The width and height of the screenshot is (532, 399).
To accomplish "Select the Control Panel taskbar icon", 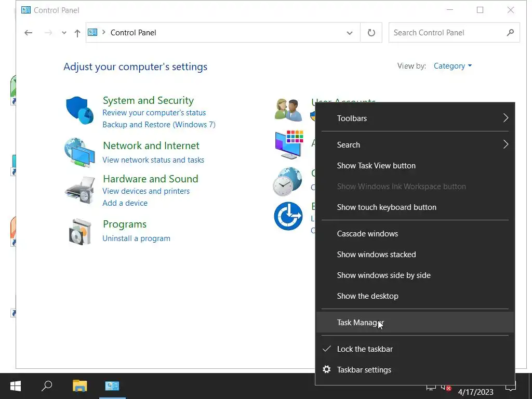I will (x=112, y=386).
